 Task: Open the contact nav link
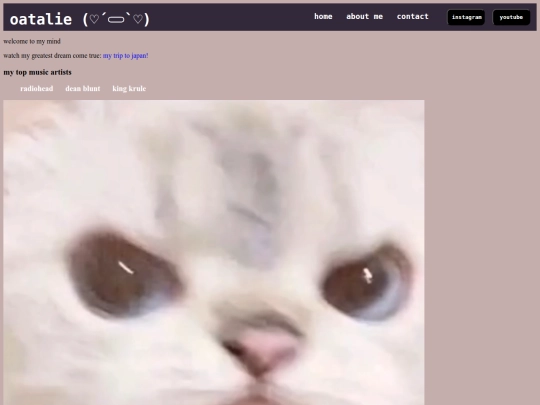click(x=413, y=17)
